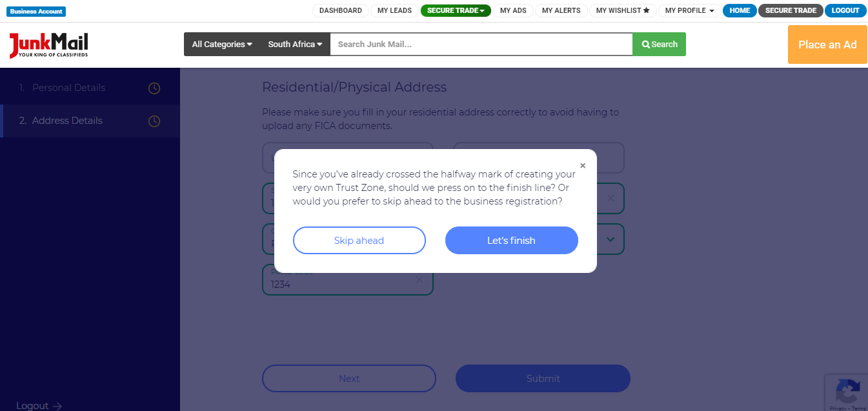Click the clock icon beside Address Details
This screenshot has width=868, height=411.
(154, 121)
